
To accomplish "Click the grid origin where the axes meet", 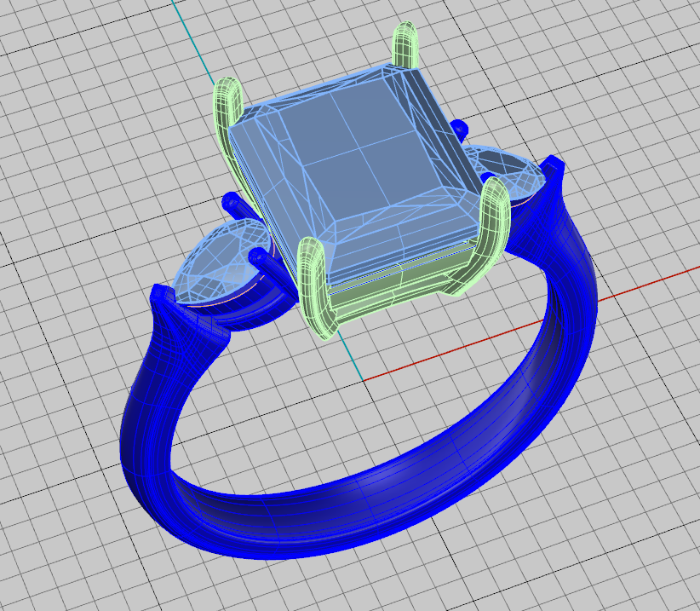I will coord(364,379).
